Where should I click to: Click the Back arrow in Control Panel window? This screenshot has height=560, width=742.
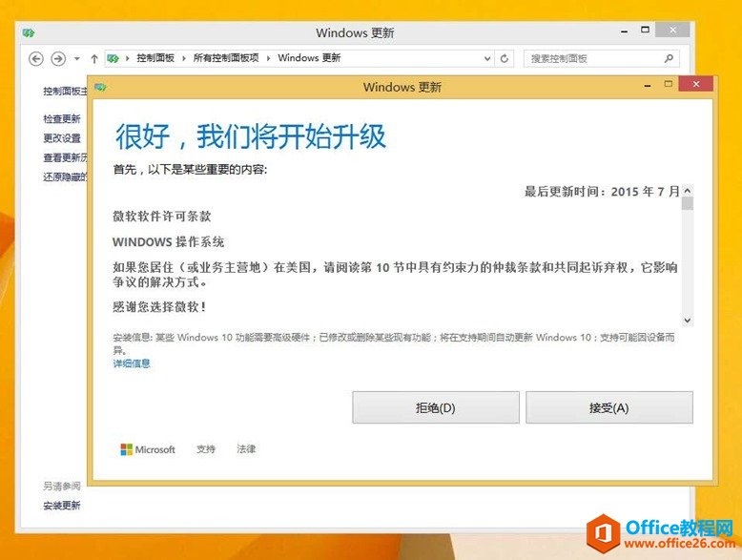[36, 59]
